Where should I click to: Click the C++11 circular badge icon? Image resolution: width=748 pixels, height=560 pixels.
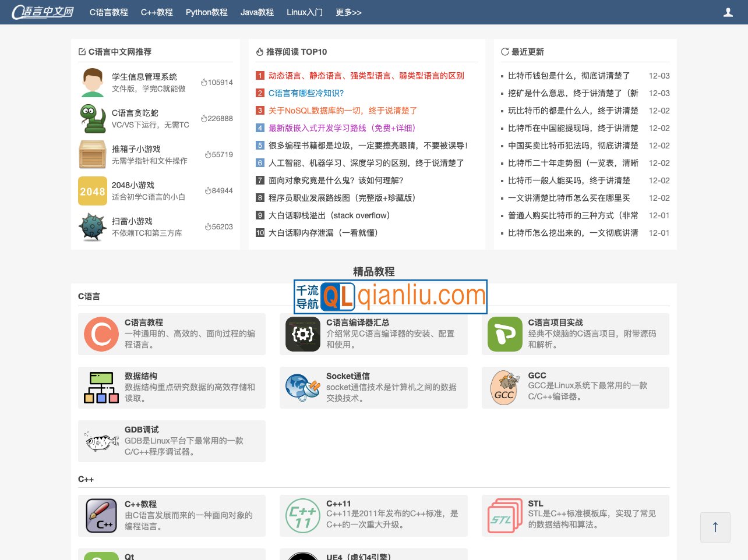(x=303, y=516)
